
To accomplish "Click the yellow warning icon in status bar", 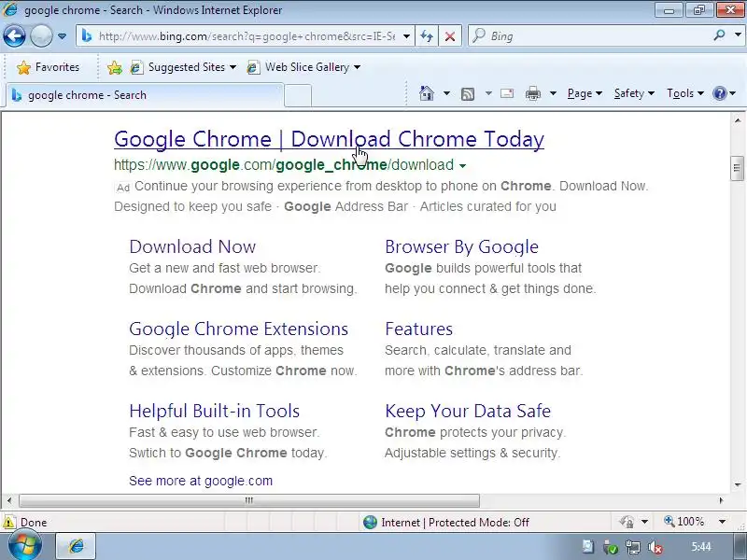I will 8,523.
